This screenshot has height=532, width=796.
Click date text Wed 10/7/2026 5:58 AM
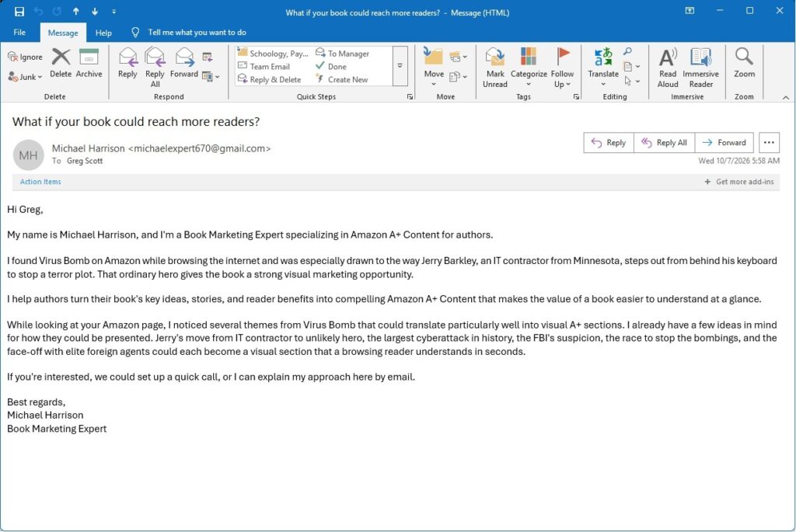click(738, 161)
